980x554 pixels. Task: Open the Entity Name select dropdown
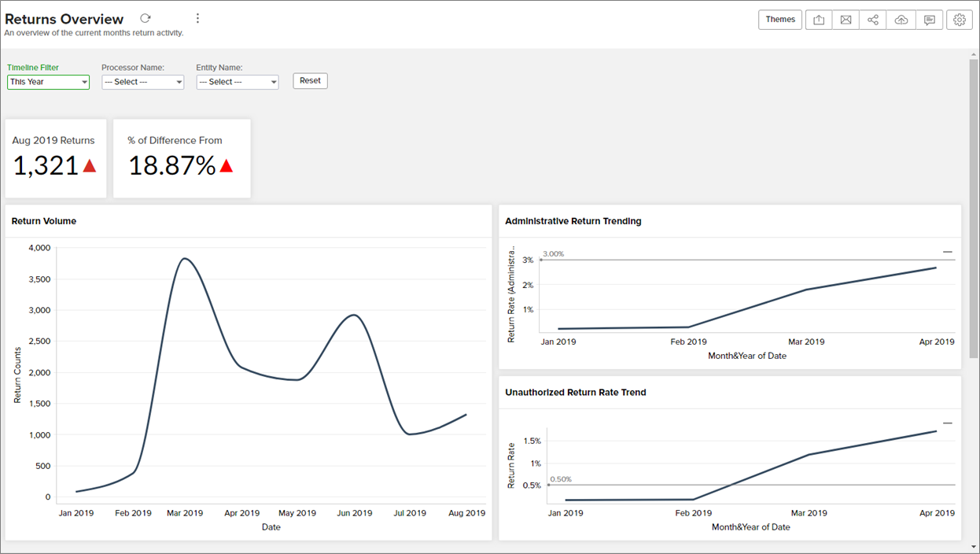coord(237,82)
